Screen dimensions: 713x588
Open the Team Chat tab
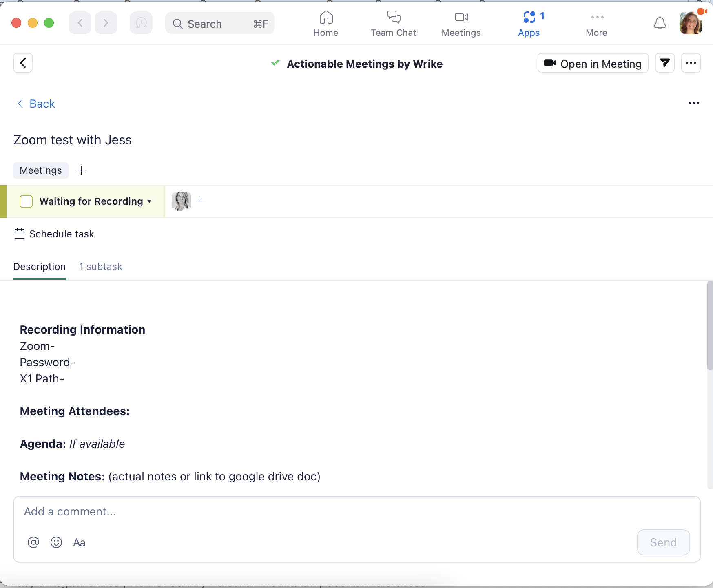(x=393, y=24)
